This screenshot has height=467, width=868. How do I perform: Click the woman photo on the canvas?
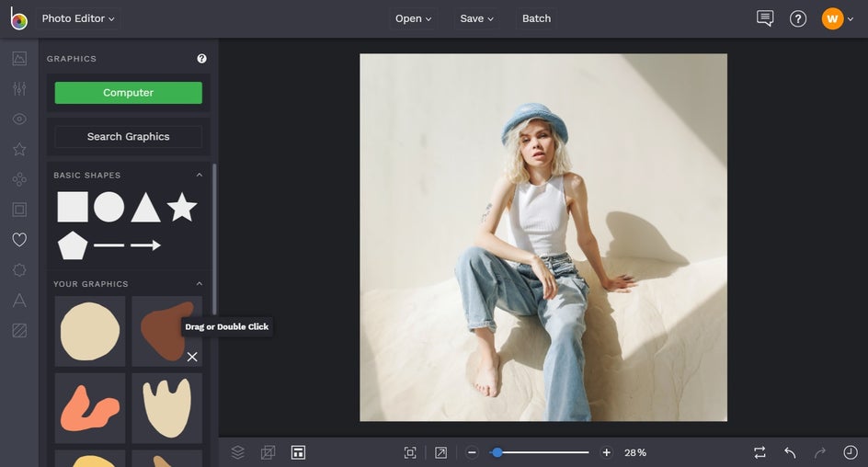[x=543, y=237]
